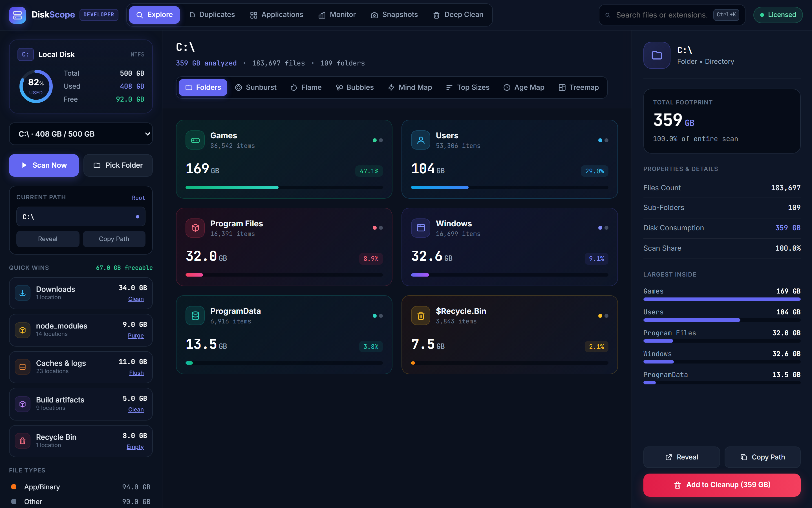Click the Caches & logs icon
The height and width of the screenshot is (508, 812).
[x=23, y=367]
